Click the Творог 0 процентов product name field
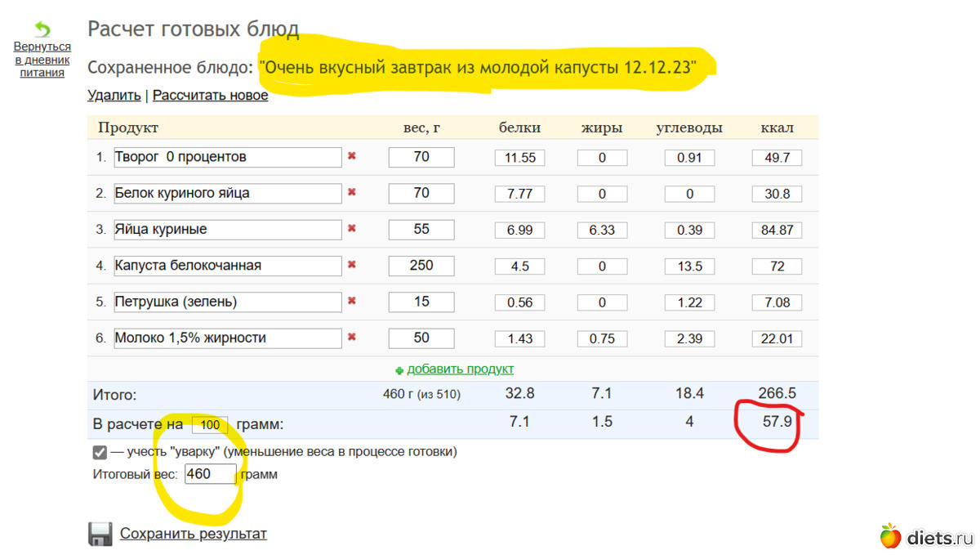 [227, 157]
